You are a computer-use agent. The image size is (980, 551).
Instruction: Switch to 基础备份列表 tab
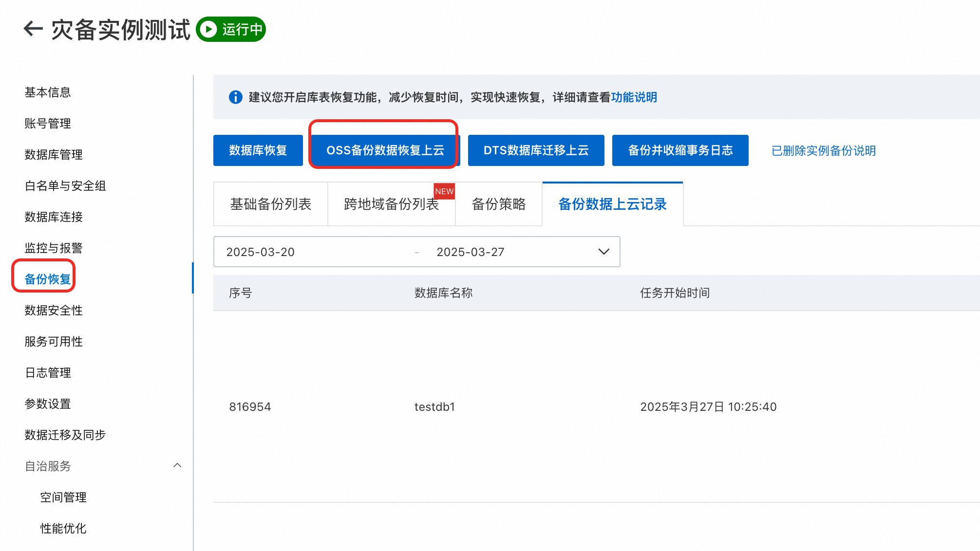point(270,204)
